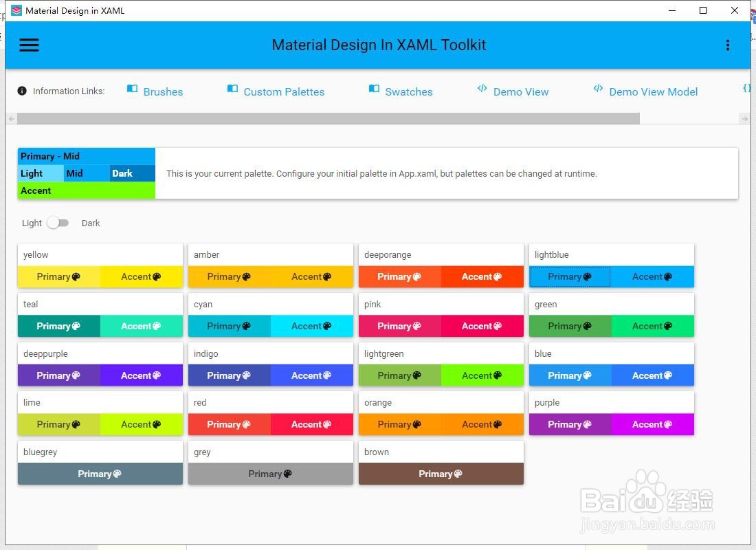Open the Brushes information link

click(x=163, y=91)
